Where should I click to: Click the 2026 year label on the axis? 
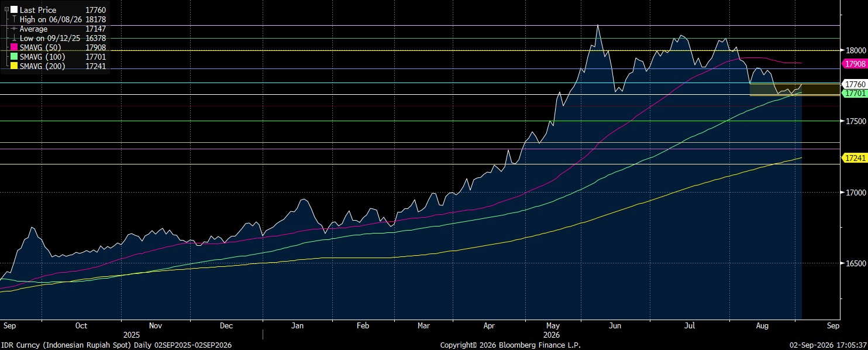[x=552, y=335]
